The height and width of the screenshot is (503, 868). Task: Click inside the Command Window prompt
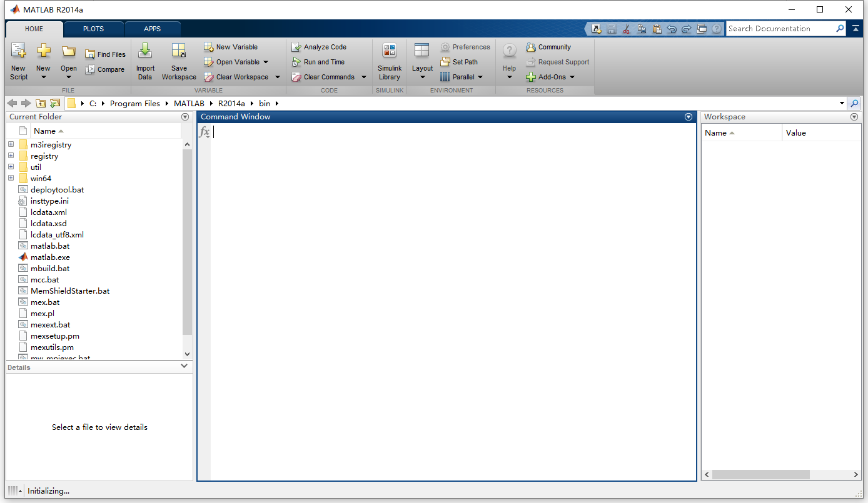[453, 132]
